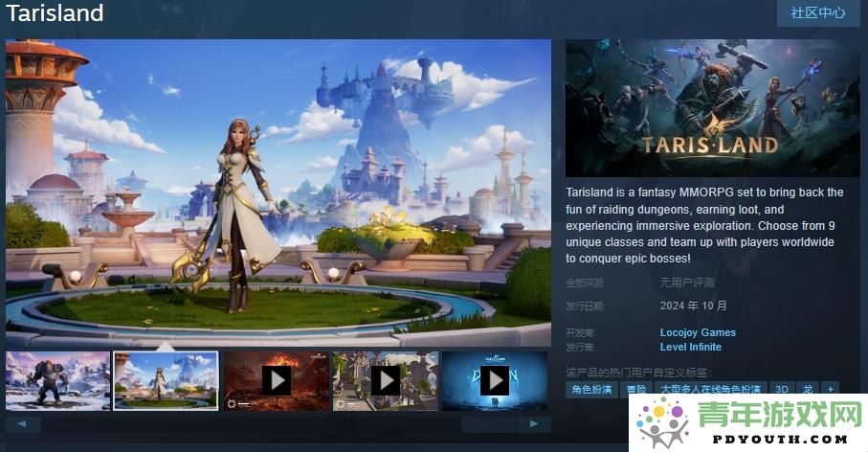Click the 无用户评测 review status text
868x452 pixels.
(687, 282)
